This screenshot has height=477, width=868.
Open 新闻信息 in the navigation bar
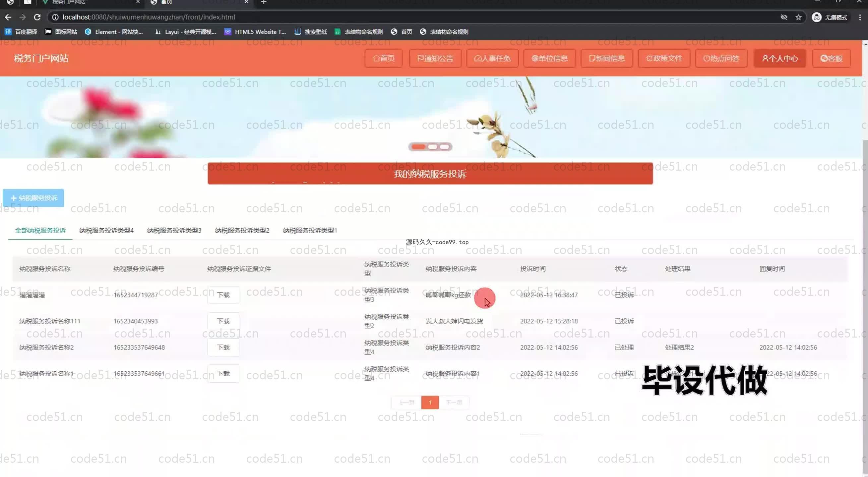click(607, 58)
